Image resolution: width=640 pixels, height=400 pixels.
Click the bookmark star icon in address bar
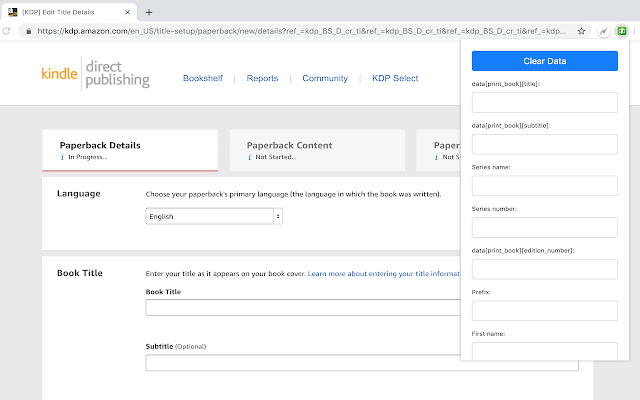[582, 31]
